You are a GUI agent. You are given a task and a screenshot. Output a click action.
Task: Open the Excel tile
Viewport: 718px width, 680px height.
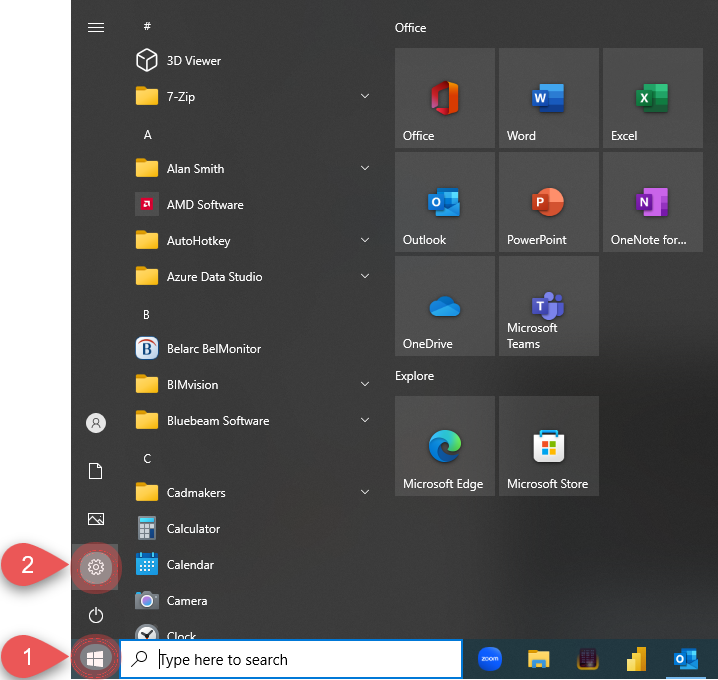(653, 98)
